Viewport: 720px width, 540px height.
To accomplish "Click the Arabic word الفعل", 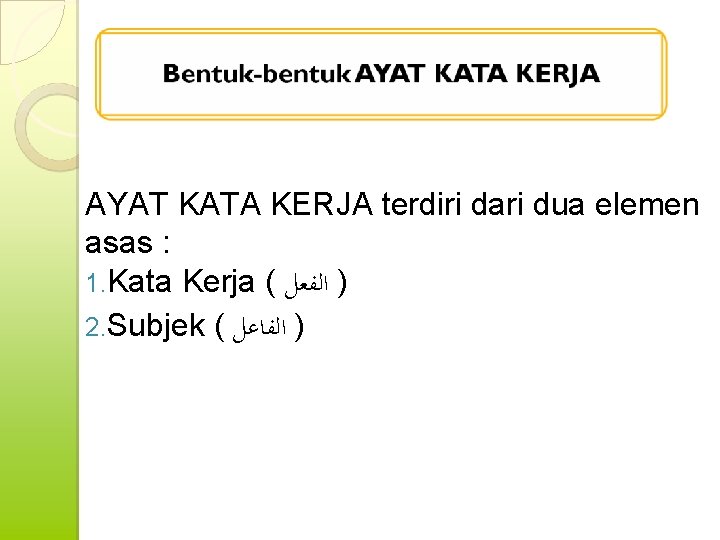I will click(307, 285).
